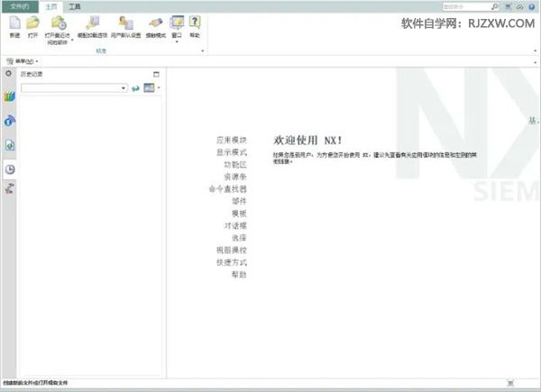Select the History clock sidebar icon
Viewport: 541px width, 392px height.
[x=10, y=169]
